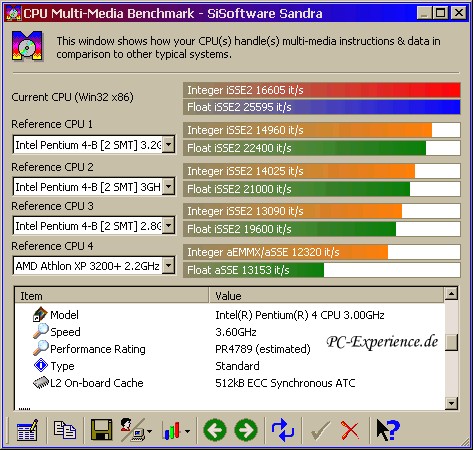Open the AMD Athlon XP 3200+ dropdown
Viewport: 473px width, 450px height.
tap(169, 266)
